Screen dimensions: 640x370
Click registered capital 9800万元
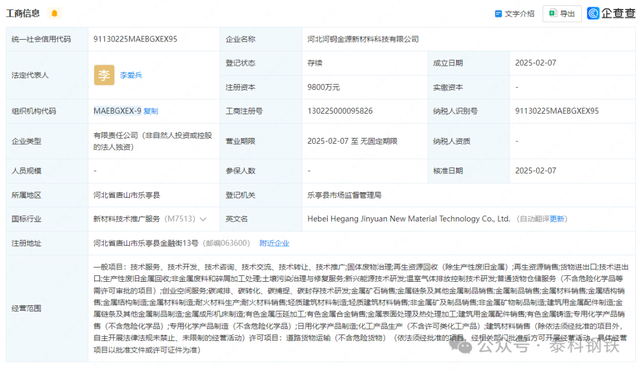[323, 87]
